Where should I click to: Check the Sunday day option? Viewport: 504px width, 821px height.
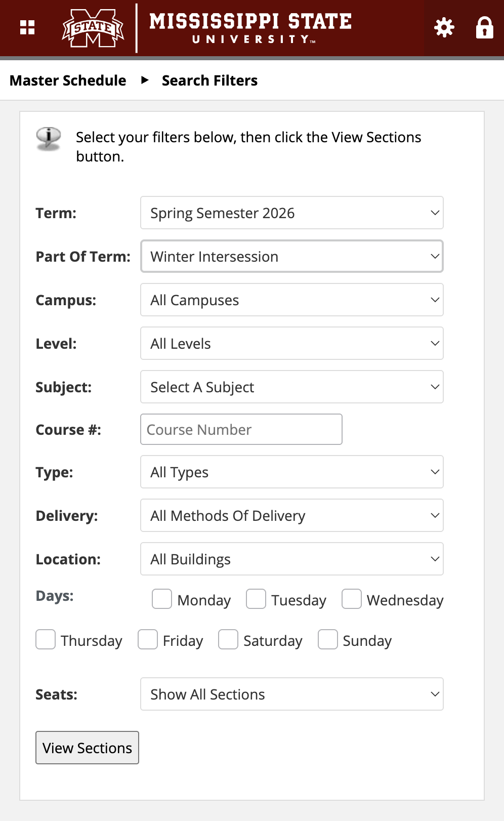click(327, 639)
